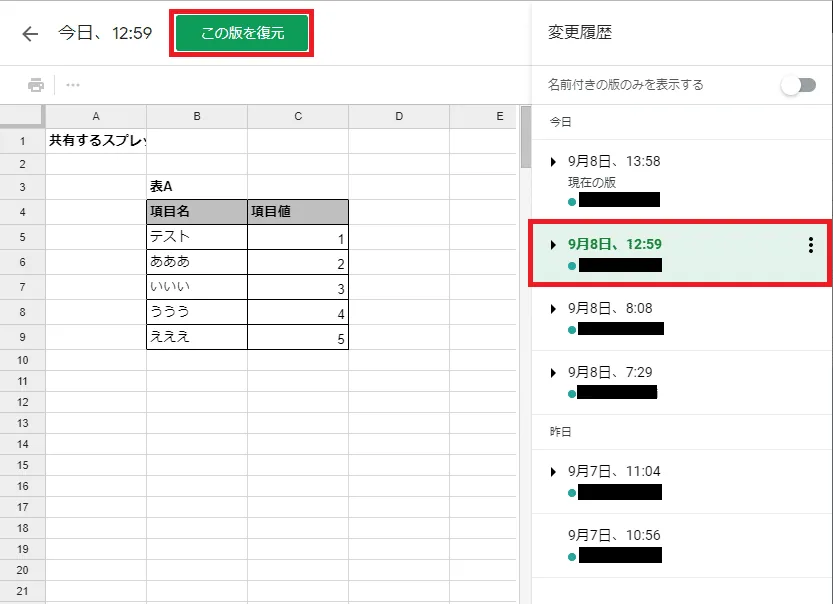Click the いいい cell
Image resolution: width=833 pixels, height=604 pixels.
[x=197, y=287]
